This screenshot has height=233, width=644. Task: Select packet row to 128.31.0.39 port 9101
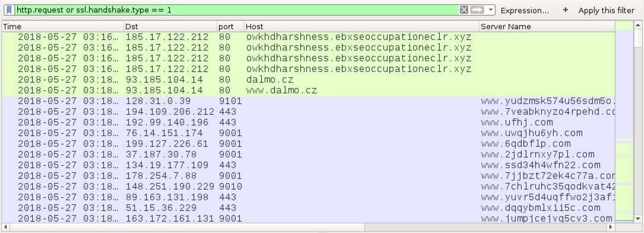[x=308, y=100]
